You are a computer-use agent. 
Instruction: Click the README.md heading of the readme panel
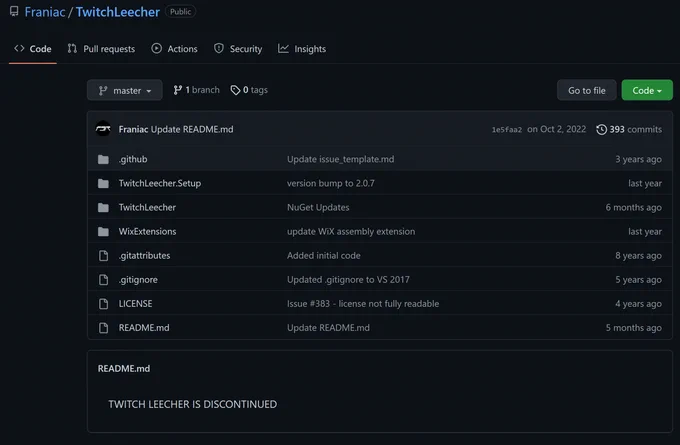(124, 369)
